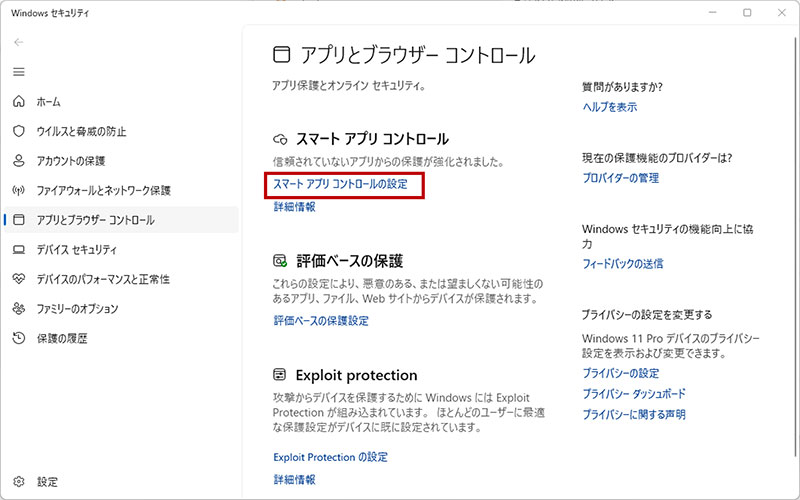800x500 pixels.
Task: Click the virus protection shield icon
Action: (x=19, y=131)
